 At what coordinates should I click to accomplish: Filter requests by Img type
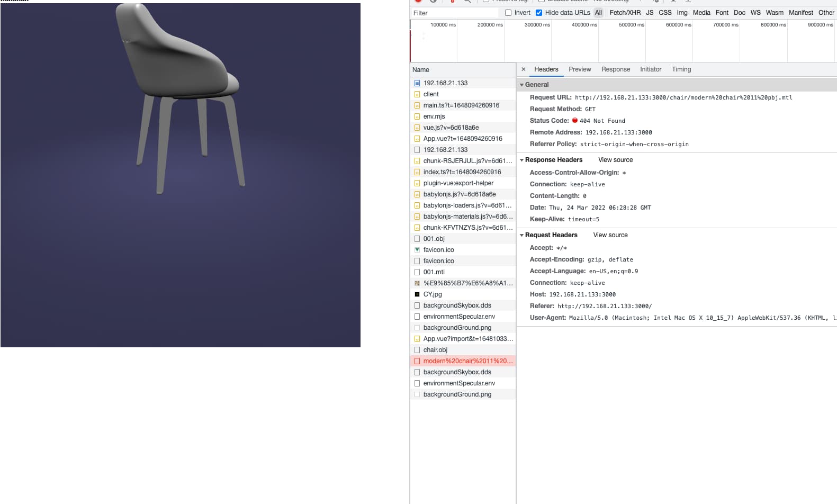click(x=682, y=13)
